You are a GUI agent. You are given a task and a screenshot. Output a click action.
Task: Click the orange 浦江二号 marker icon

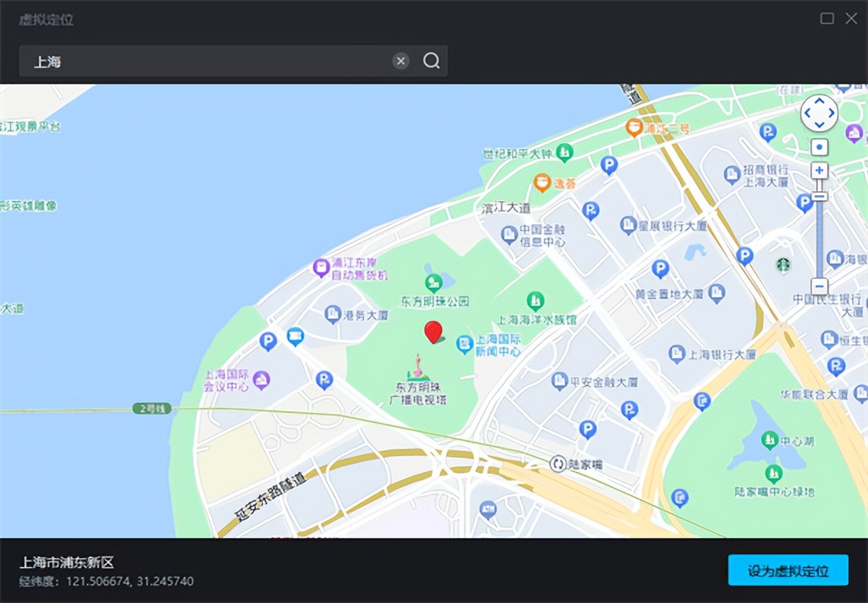(x=634, y=127)
